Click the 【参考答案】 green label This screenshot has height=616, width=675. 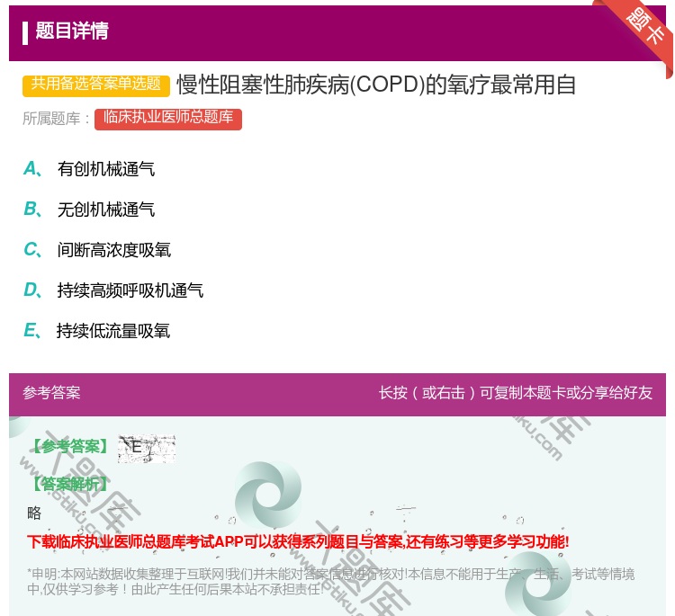point(69,447)
